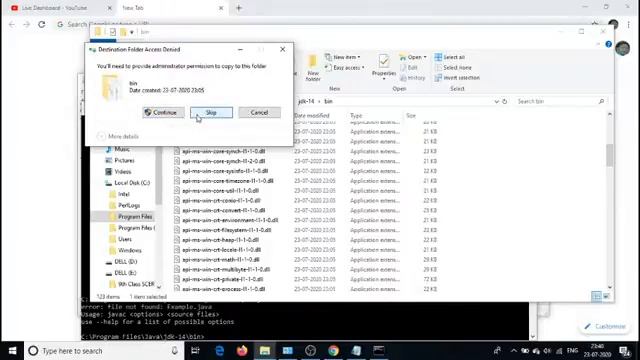Select file api-ms-win-crt-environment-l1-1-0.dll
Image resolution: width=640 pixels, height=360 pixels.
[x=226, y=220]
